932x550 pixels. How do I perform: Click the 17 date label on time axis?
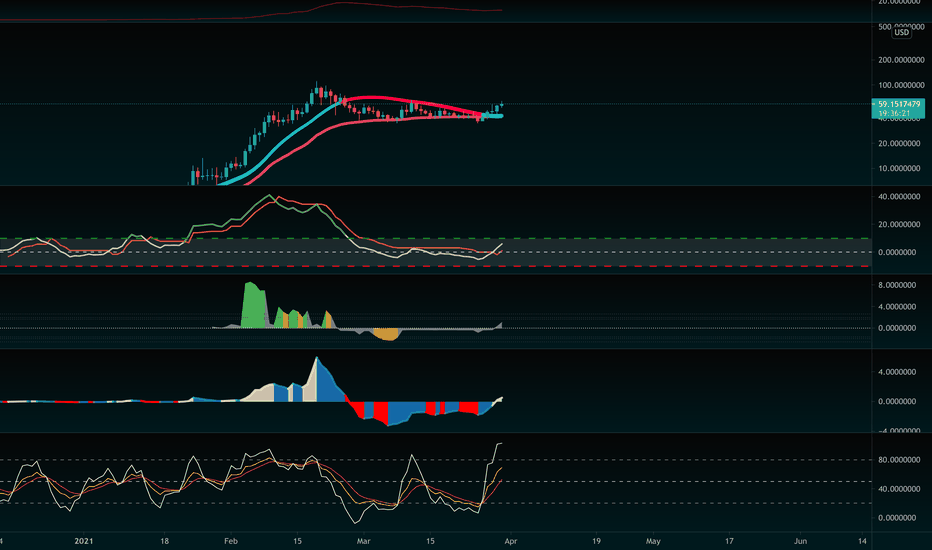729,541
